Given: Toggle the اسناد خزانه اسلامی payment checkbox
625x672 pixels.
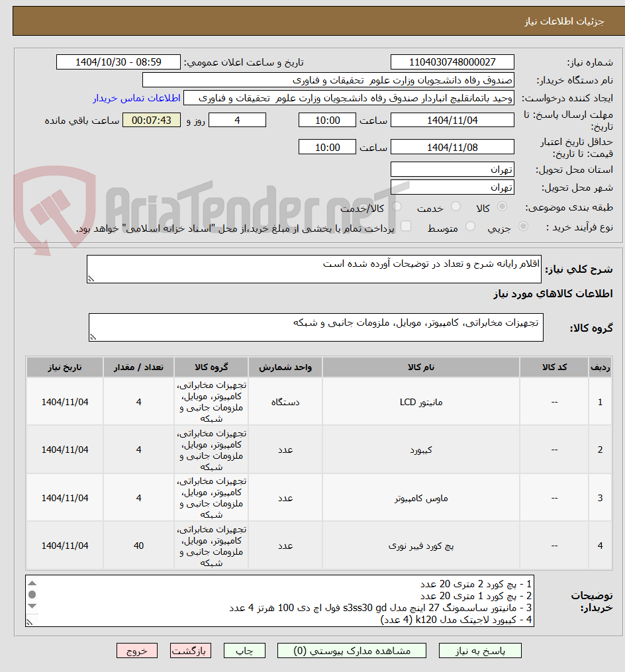Looking at the screenshot, I should [405, 226].
